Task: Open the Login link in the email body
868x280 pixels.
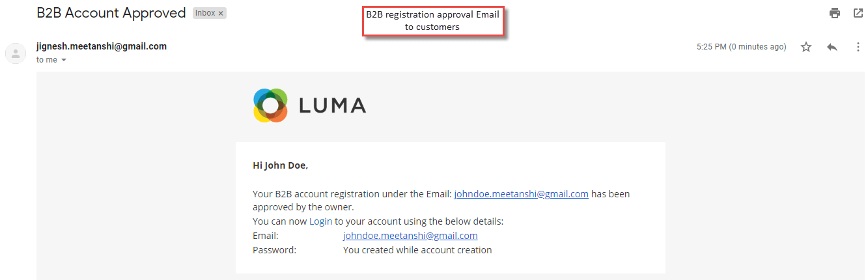Action: coord(320,221)
